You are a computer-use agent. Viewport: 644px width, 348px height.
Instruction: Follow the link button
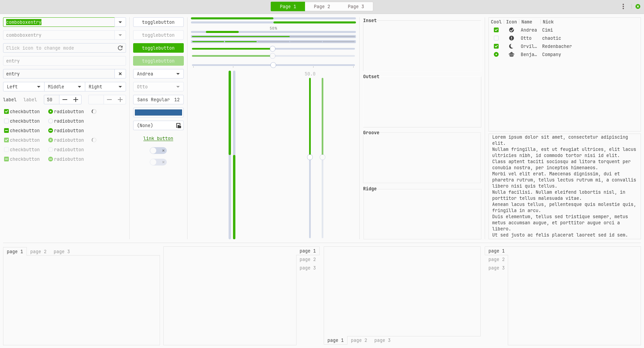[158, 138]
